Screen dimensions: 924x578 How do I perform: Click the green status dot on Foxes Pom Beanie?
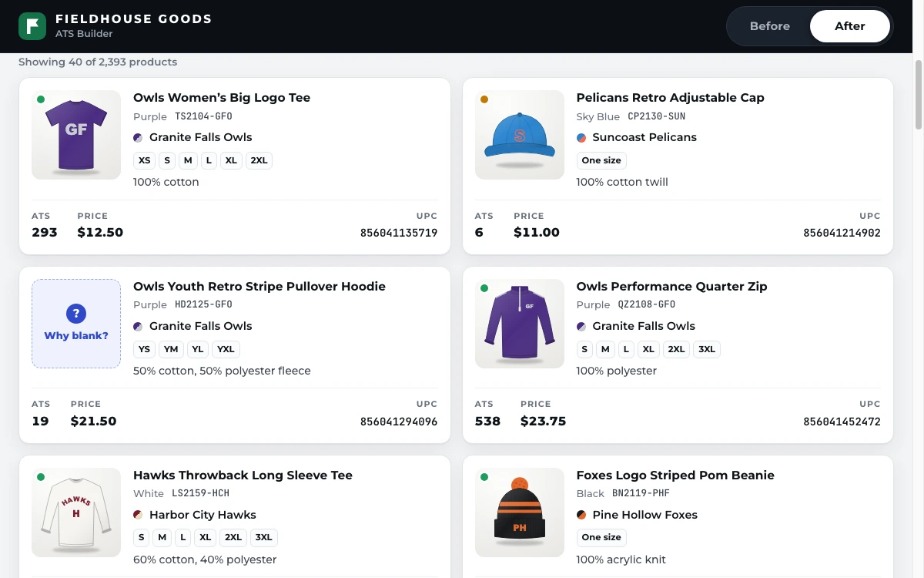[x=484, y=477]
